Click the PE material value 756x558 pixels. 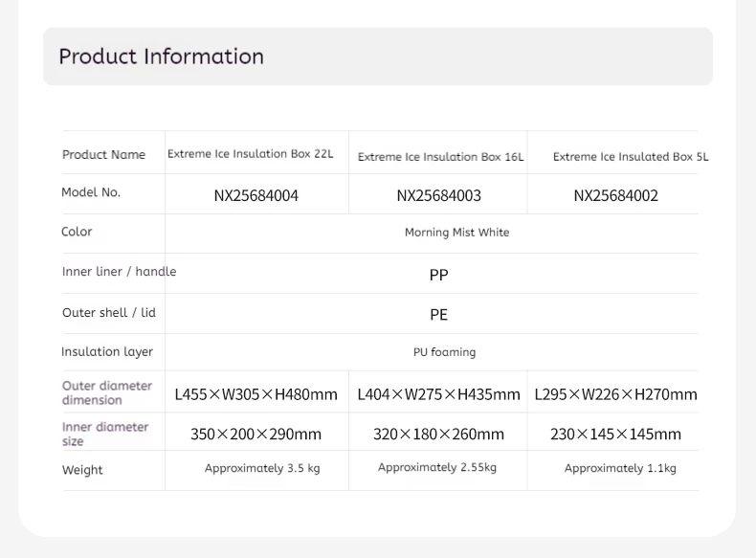tap(438, 315)
